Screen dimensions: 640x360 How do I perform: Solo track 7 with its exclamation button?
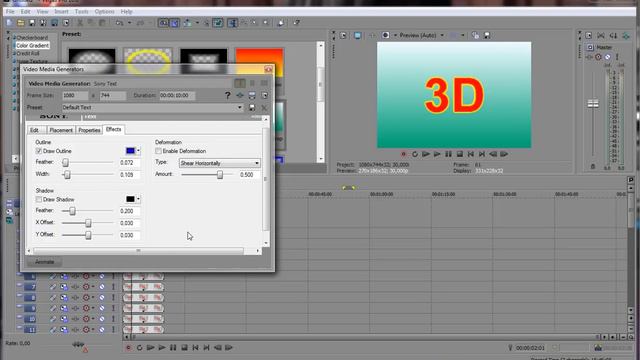coord(113,287)
